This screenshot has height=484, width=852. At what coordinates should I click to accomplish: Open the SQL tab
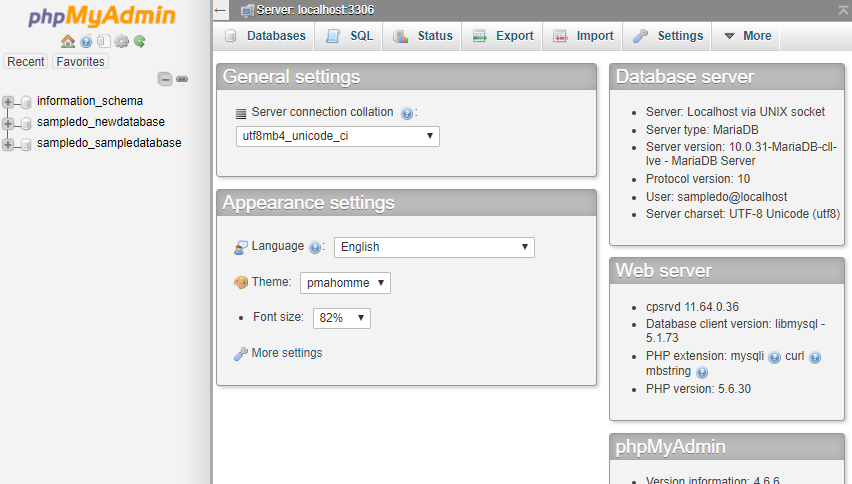[349, 36]
